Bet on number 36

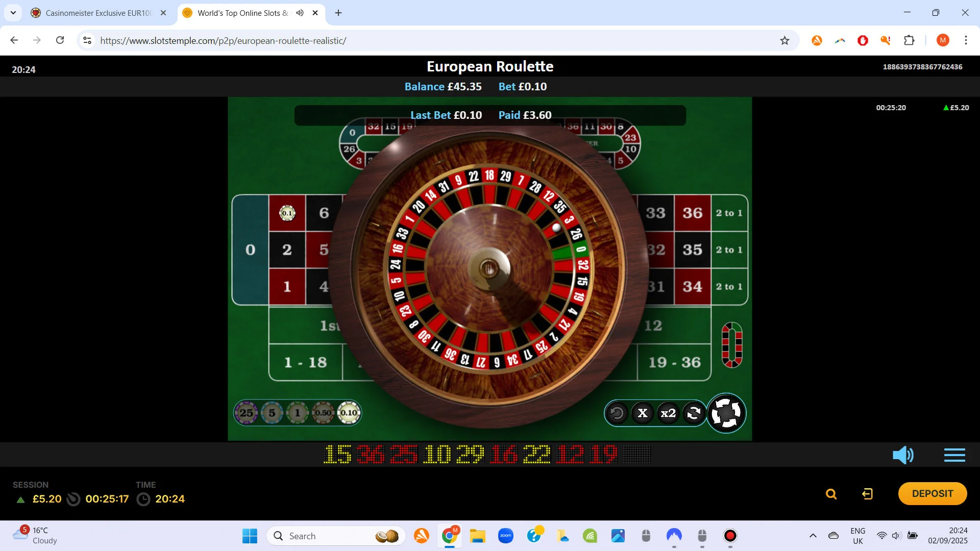693,213
